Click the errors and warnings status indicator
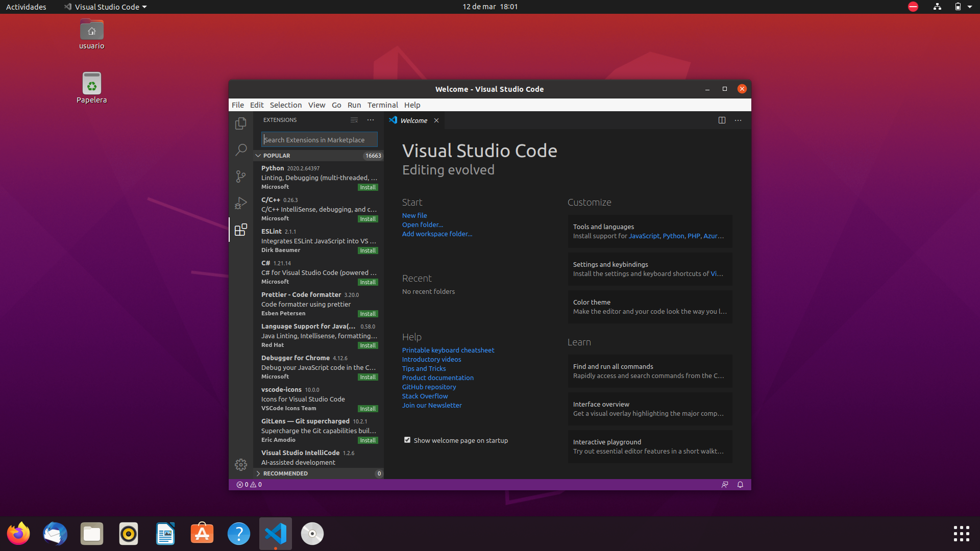This screenshot has width=980, height=551. [x=249, y=485]
